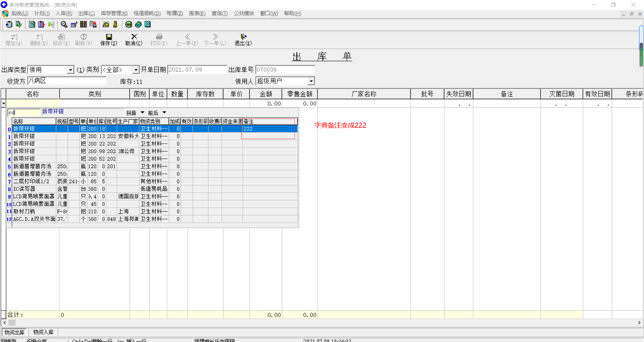The height and width of the screenshot is (342, 644).
Task: Open the 低值易耗(D) menu
Action: 147,13
